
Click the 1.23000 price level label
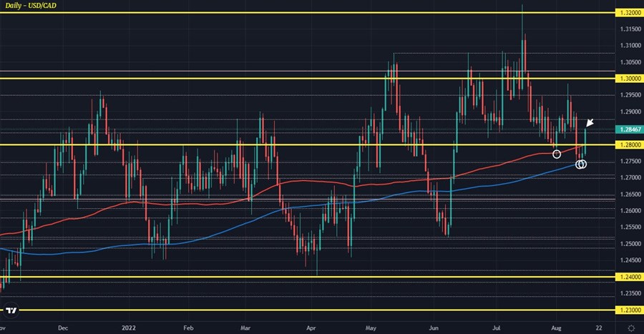pos(629,310)
